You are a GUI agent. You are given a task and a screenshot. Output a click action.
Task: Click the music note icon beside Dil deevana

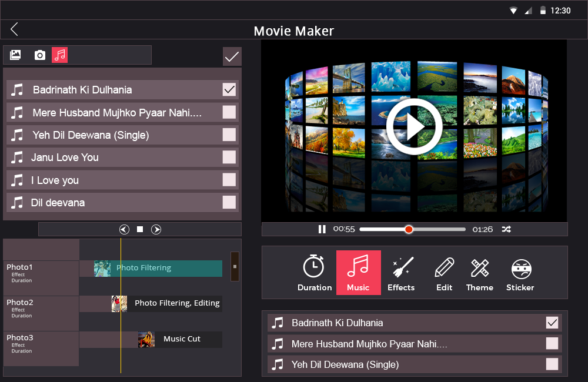coord(17,202)
